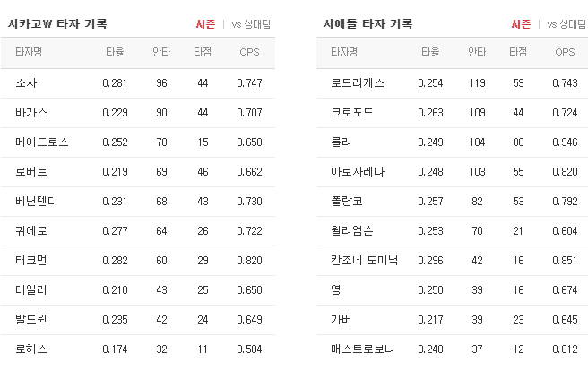Select batter 바가스 row
Image resolution: width=588 pixels, height=371 pixels.
click(138, 112)
